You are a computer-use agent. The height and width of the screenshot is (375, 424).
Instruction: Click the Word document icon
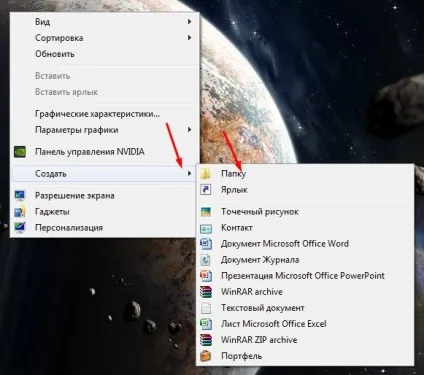[x=206, y=244]
